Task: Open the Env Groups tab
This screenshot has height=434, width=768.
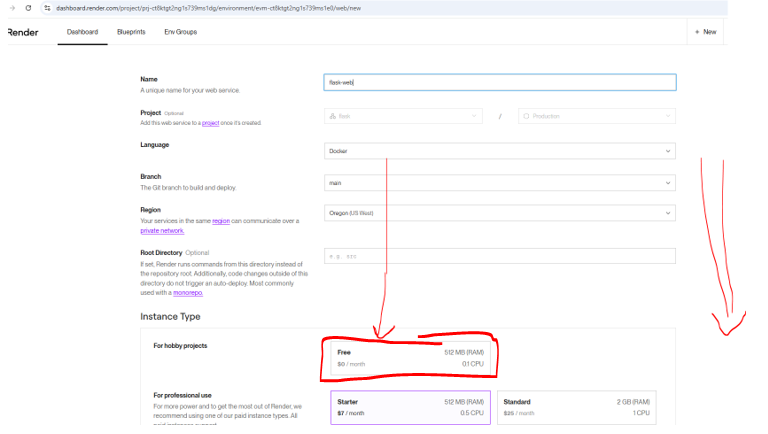Action: (x=180, y=32)
